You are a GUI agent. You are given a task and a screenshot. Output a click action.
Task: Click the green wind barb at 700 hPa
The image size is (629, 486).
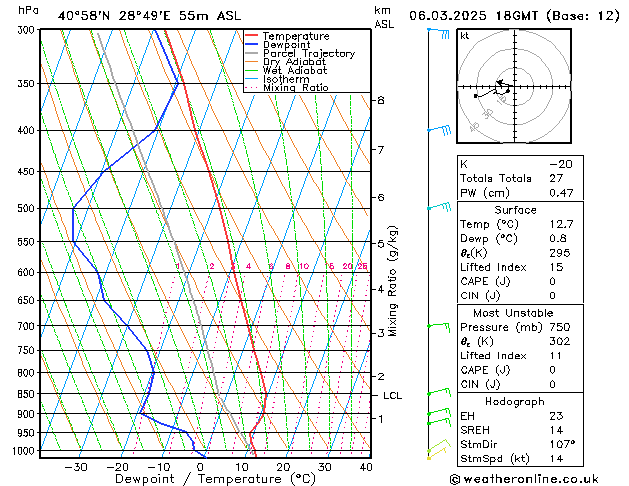(x=438, y=325)
